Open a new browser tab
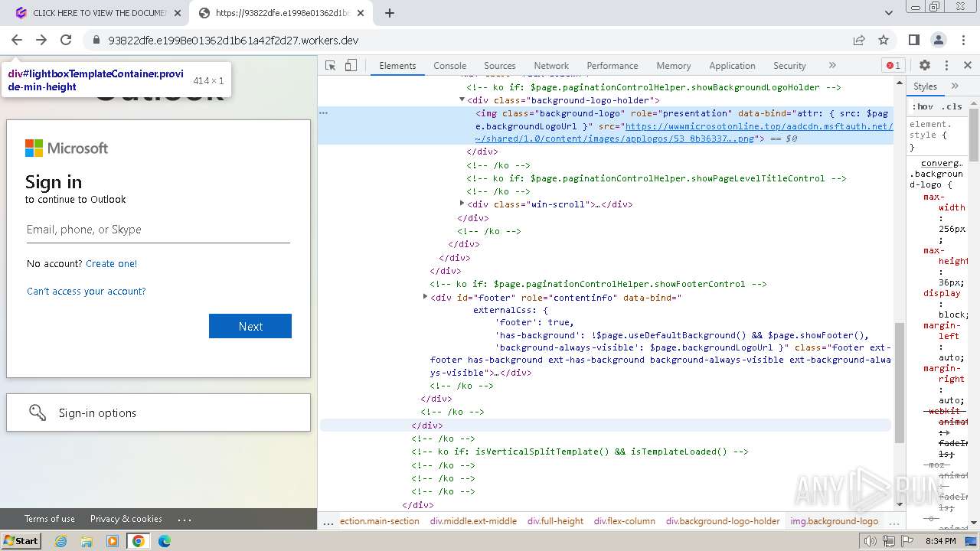The width and height of the screenshot is (980, 551). click(390, 13)
